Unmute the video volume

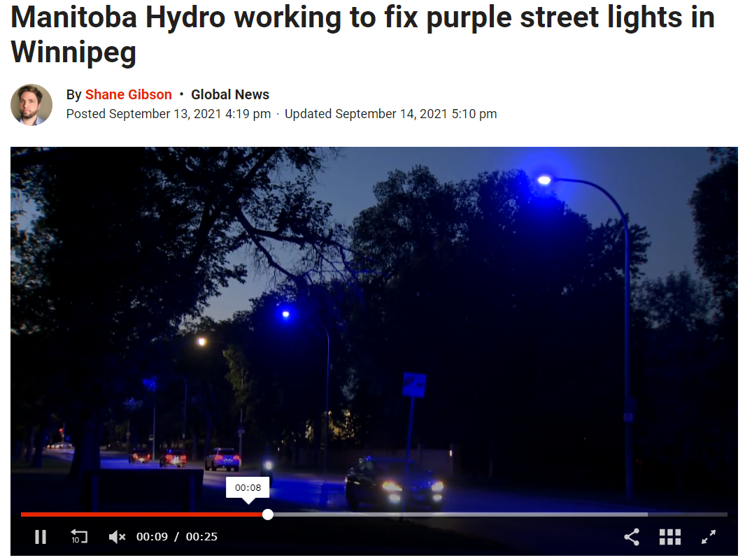click(x=117, y=537)
